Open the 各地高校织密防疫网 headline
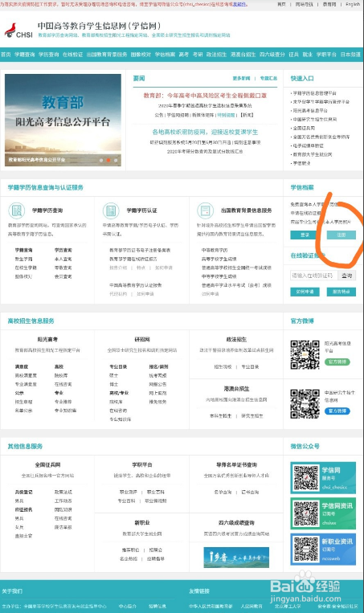The image size is (364, 613). 205,132
